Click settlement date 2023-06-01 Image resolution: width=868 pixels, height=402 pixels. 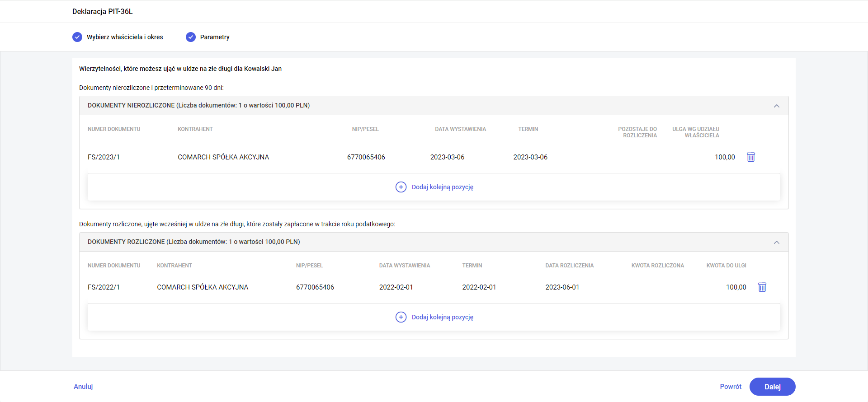[x=562, y=287]
